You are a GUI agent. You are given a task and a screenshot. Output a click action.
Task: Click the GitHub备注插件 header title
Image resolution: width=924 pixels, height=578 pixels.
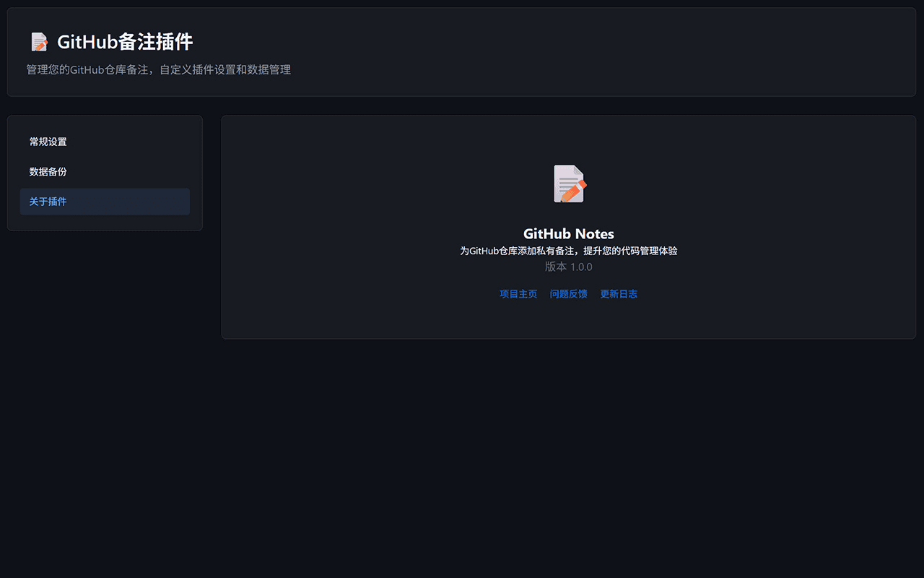pyautogui.click(x=125, y=42)
